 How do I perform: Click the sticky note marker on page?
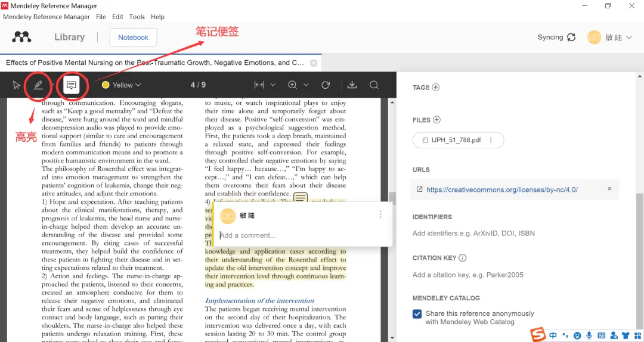pos(300,197)
